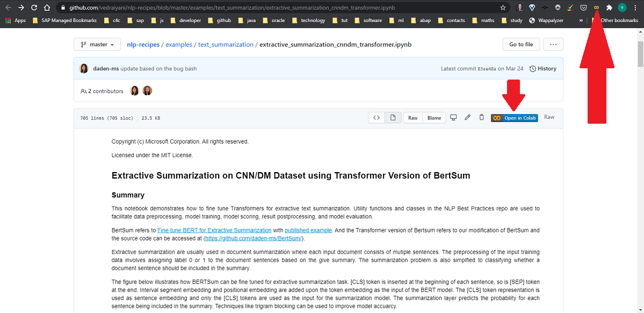Viewport: 644px width, 313px height.
Task: Edit this file with the pencil icon
Action: (467, 118)
